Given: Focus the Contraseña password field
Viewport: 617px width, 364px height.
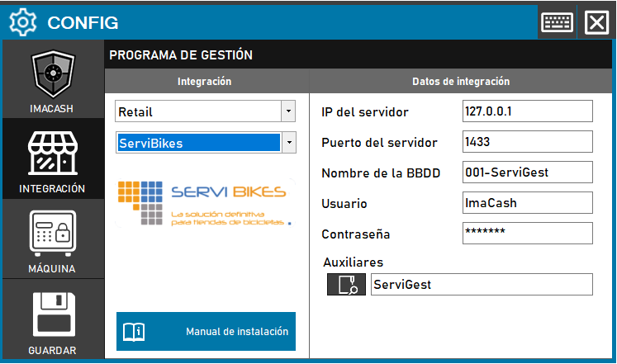Looking at the screenshot, I should [527, 234].
